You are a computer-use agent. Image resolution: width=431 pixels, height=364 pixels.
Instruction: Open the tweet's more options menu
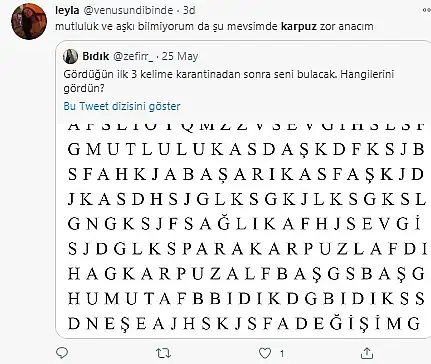tap(427, 10)
